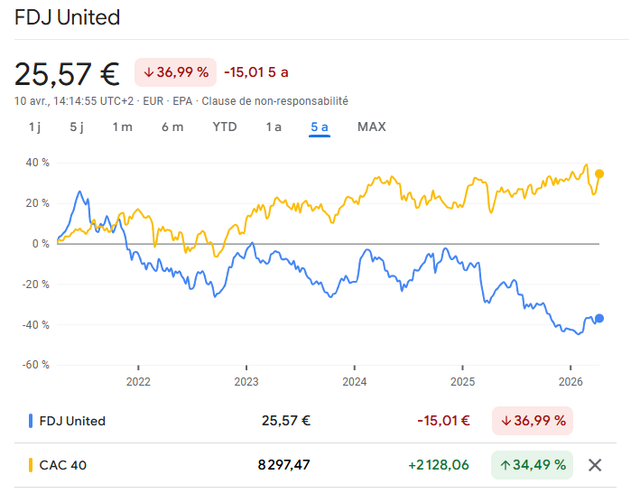
Task: Click the +2 128,06 change value
Action: coord(439,465)
